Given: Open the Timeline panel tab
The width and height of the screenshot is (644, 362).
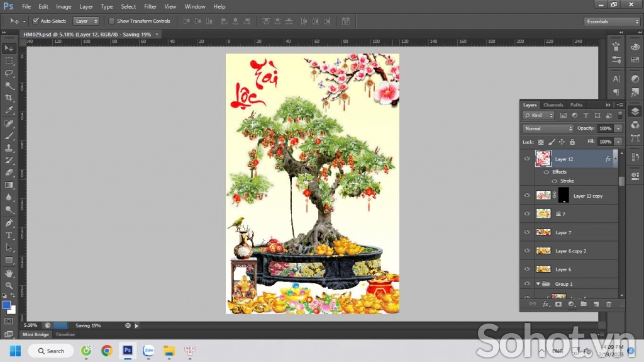Looking at the screenshot, I should point(65,334).
